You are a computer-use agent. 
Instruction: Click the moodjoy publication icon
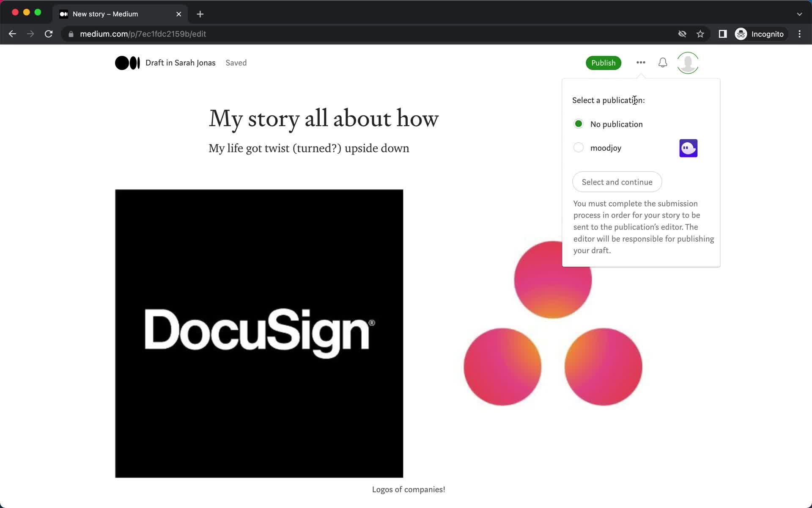(x=689, y=147)
